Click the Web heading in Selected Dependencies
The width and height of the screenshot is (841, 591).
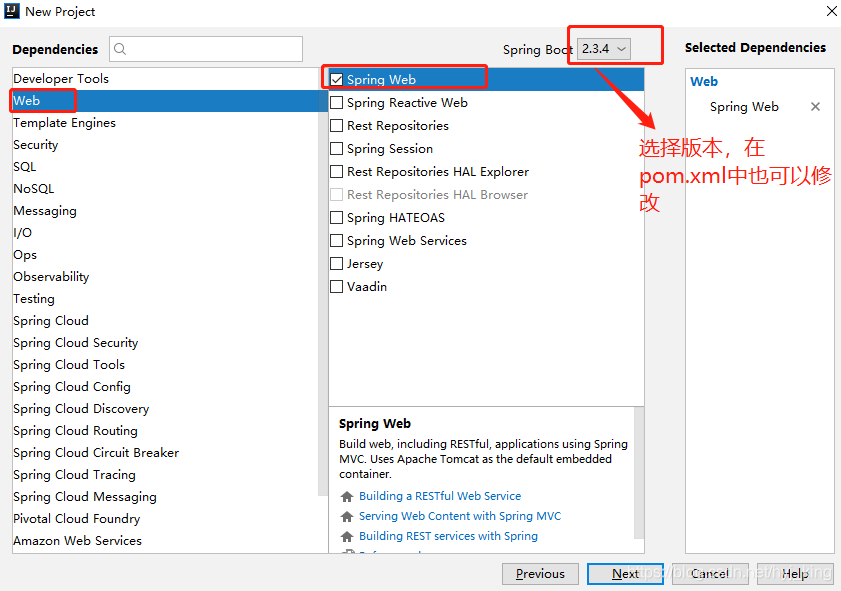click(704, 82)
